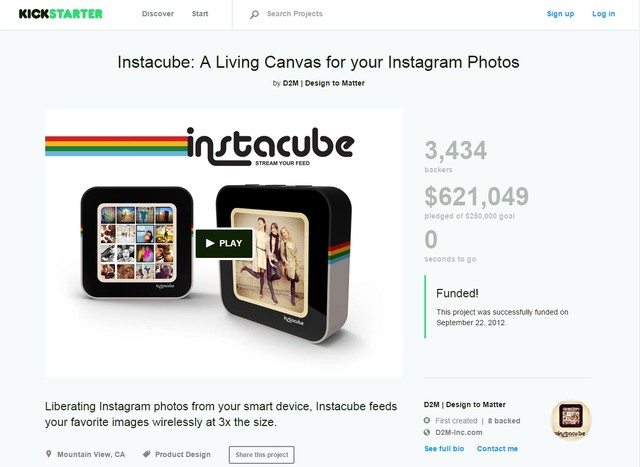Screen dimensions: 640x467
Task: Click the badge icon beside First created
Action: point(427,420)
